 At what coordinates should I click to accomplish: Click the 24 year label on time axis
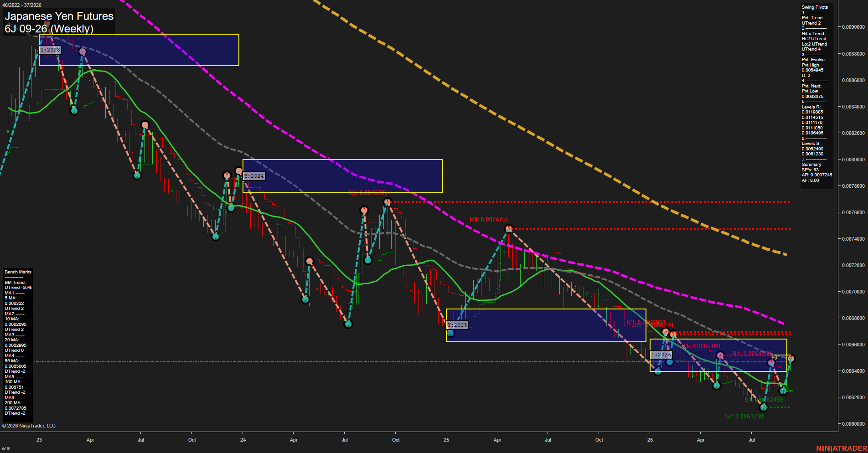pyautogui.click(x=243, y=440)
